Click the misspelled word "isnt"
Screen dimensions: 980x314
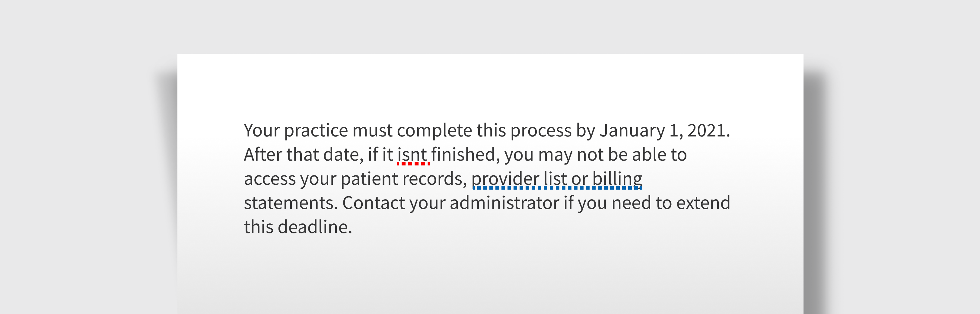pos(412,155)
